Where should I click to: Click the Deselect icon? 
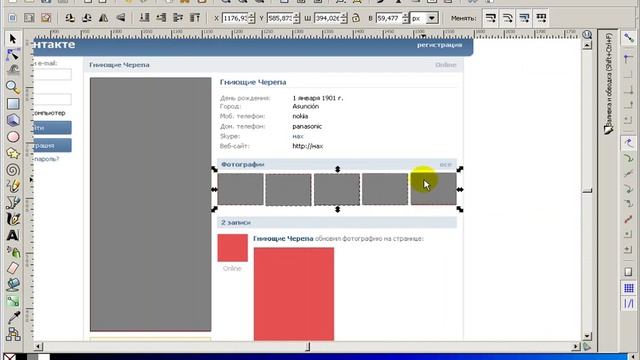(x=46, y=18)
